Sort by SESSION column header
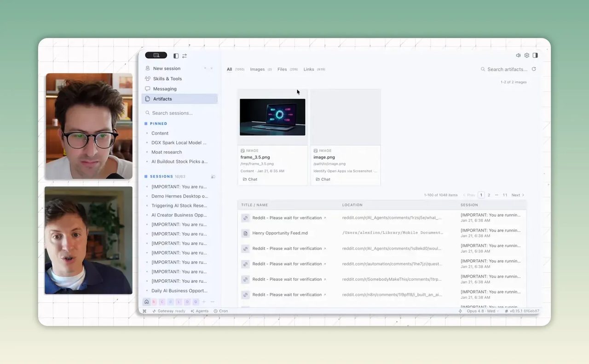The height and width of the screenshot is (364, 589). click(469, 205)
